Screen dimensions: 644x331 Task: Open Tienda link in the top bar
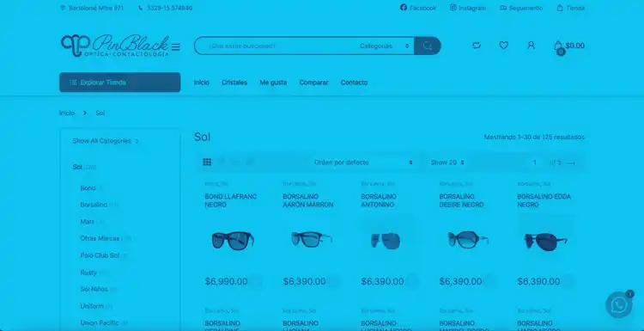[570, 8]
